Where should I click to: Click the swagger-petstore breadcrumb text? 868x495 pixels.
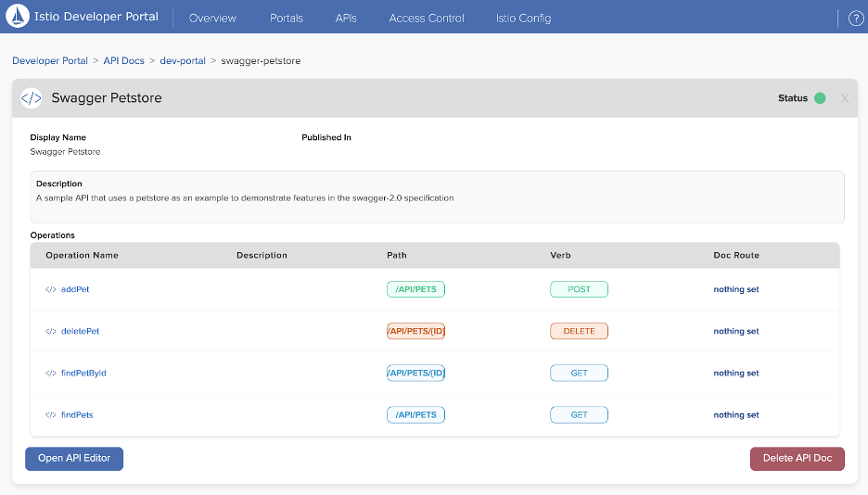261,61
